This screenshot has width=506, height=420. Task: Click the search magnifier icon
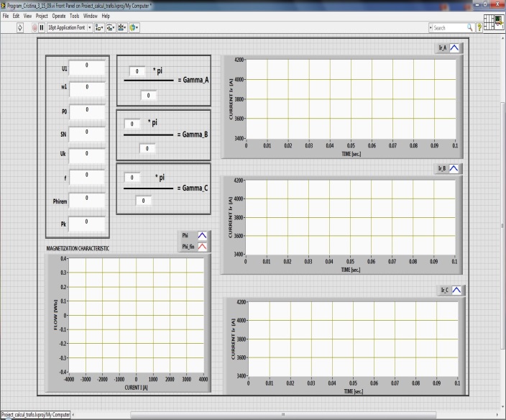coord(470,27)
